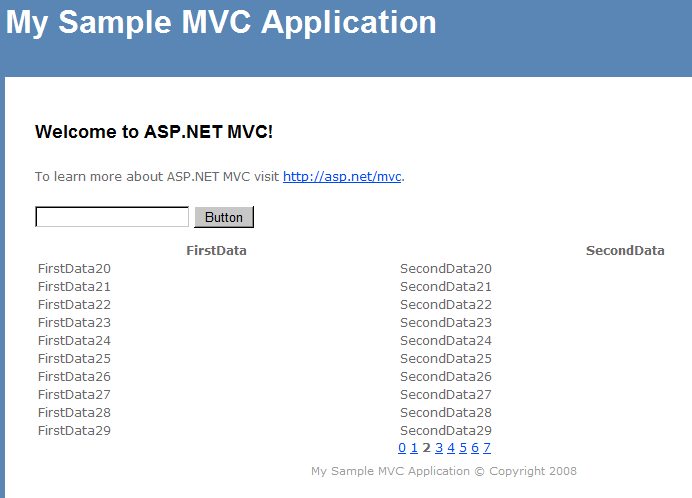
Task: Select the SecondData23 cell
Action: [x=446, y=323]
